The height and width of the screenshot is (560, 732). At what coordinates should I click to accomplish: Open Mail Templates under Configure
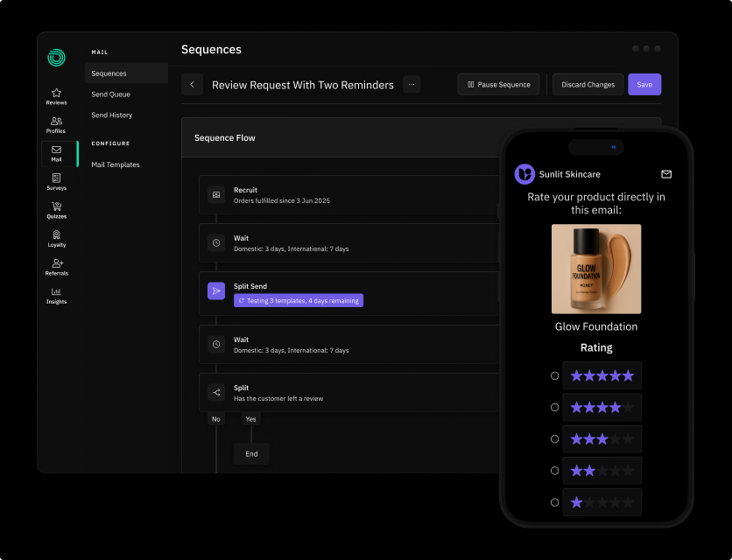(x=116, y=164)
